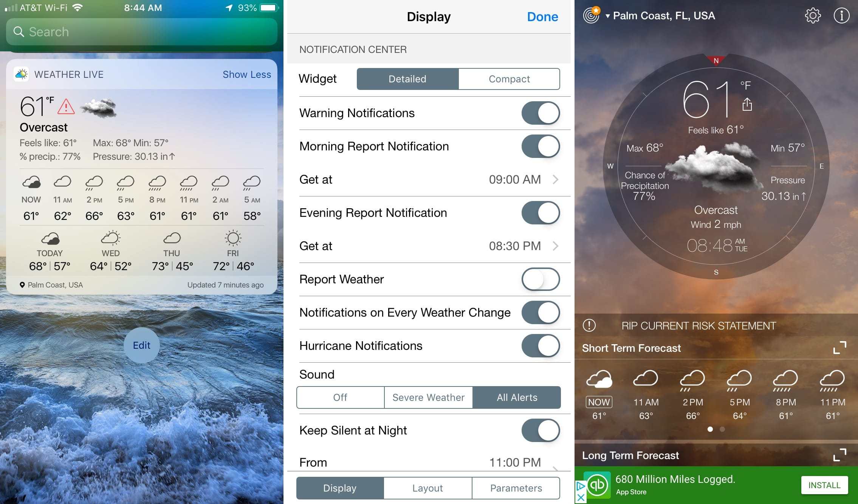
Task: Toggle the Report Weather switch
Action: pyautogui.click(x=540, y=278)
